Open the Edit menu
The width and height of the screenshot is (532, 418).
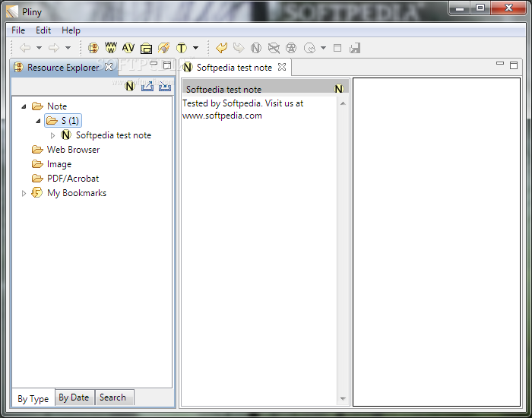tap(43, 30)
